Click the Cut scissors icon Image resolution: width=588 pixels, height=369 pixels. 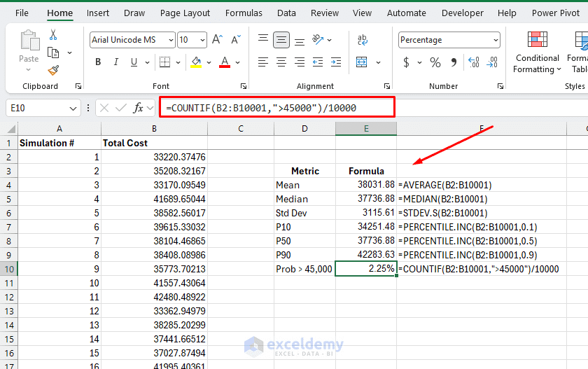pos(53,35)
